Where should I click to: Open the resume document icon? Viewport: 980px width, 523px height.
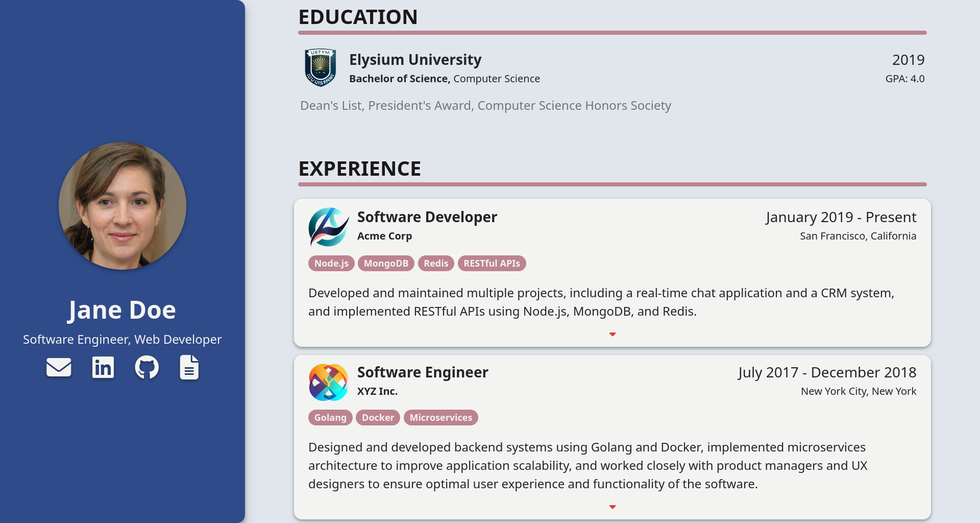(189, 367)
